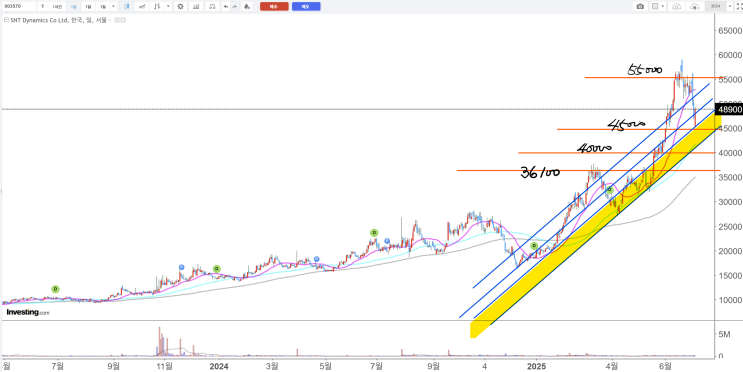Click the 10000 price axis label
Image resolution: width=743 pixels, height=372 pixels.
(730, 300)
